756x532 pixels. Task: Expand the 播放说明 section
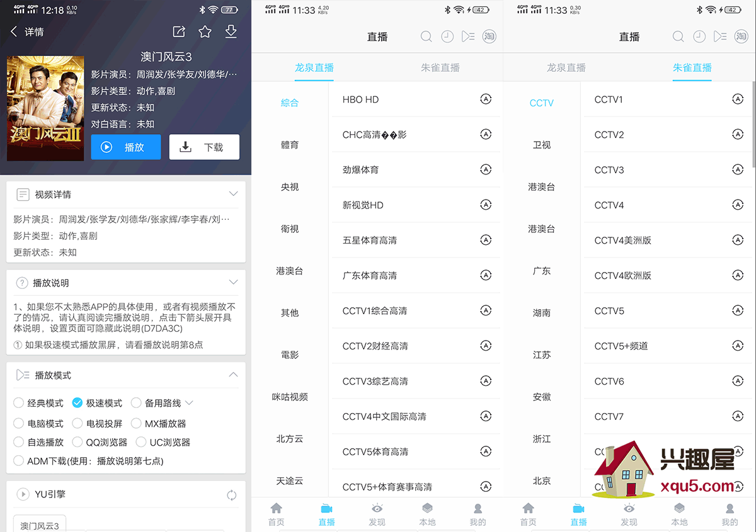pos(233,282)
